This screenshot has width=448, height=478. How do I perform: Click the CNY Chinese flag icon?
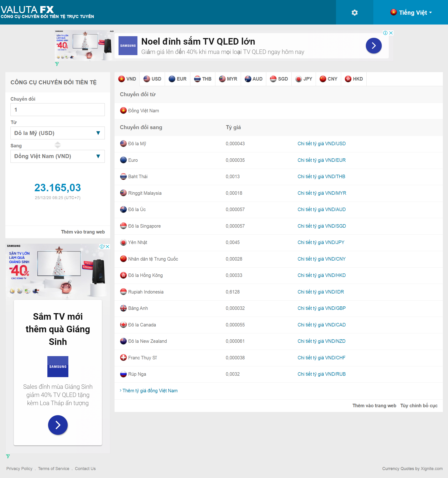tap(323, 79)
